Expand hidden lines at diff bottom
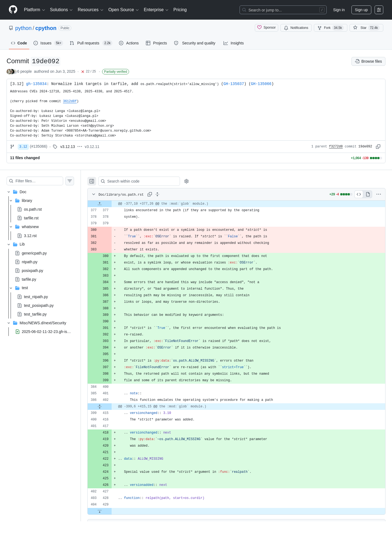 point(100,511)
